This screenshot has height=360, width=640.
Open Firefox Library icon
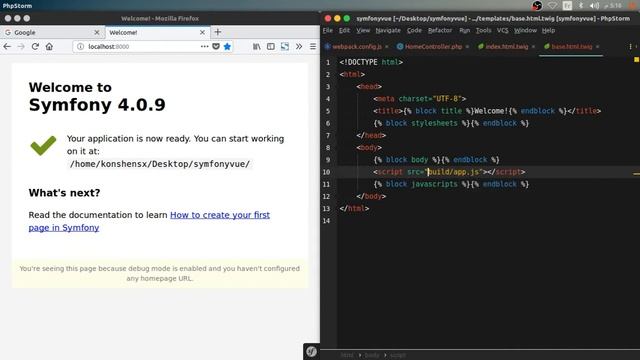(x=257, y=47)
